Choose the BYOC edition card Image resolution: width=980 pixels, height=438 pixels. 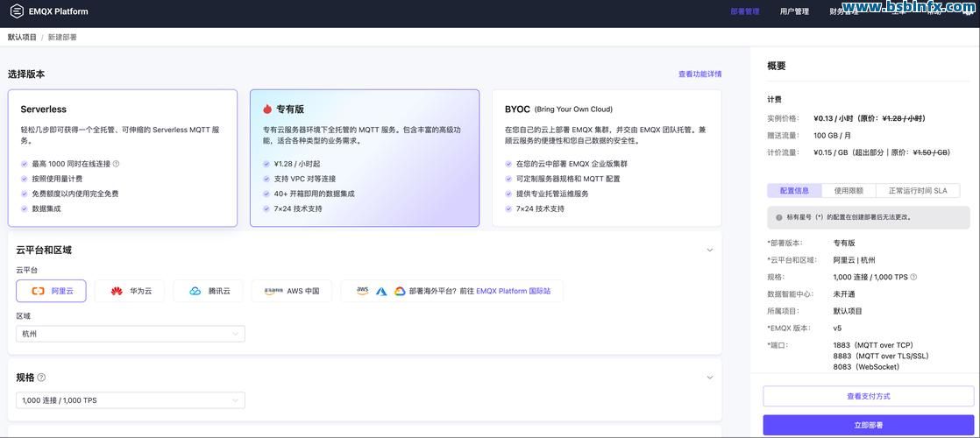coord(606,158)
